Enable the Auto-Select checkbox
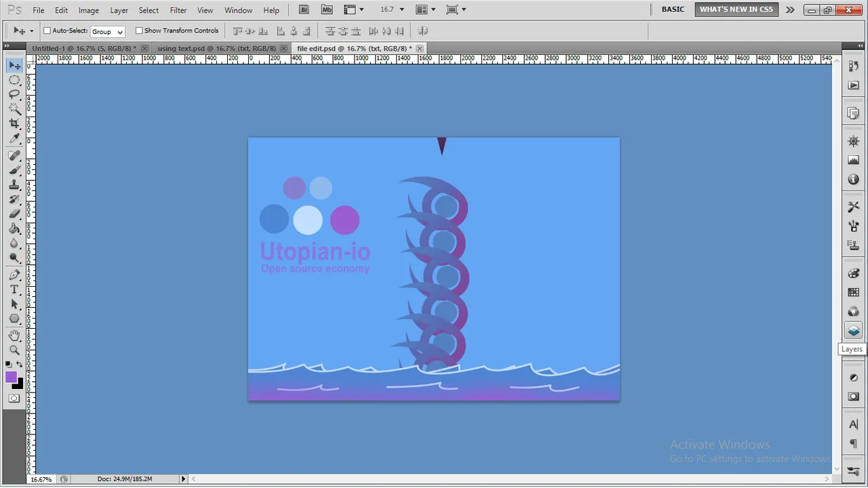 click(47, 30)
